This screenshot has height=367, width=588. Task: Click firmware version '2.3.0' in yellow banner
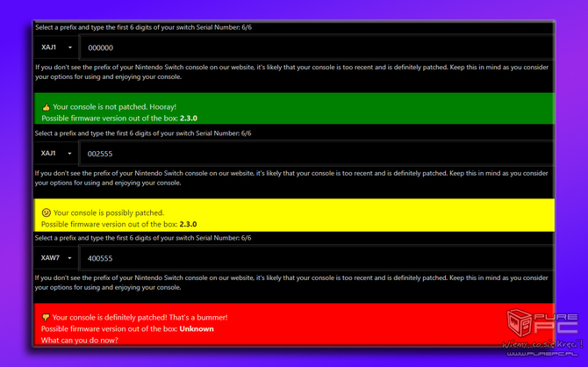(x=188, y=225)
